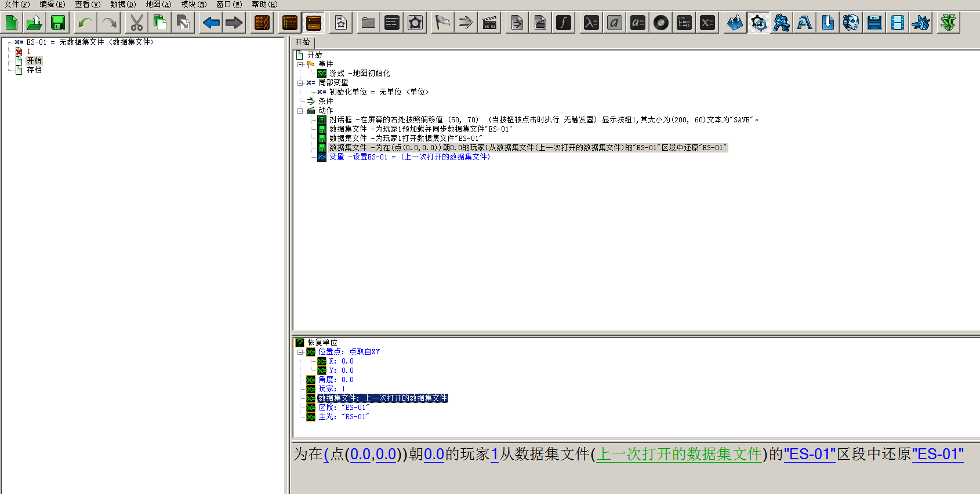Screen dimensions: 980x494
Task: Click the Copy icon in toolbar
Action: tap(160, 23)
